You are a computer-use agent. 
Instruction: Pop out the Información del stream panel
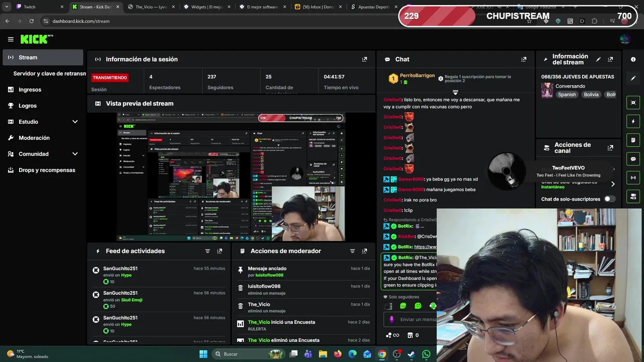click(610, 59)
